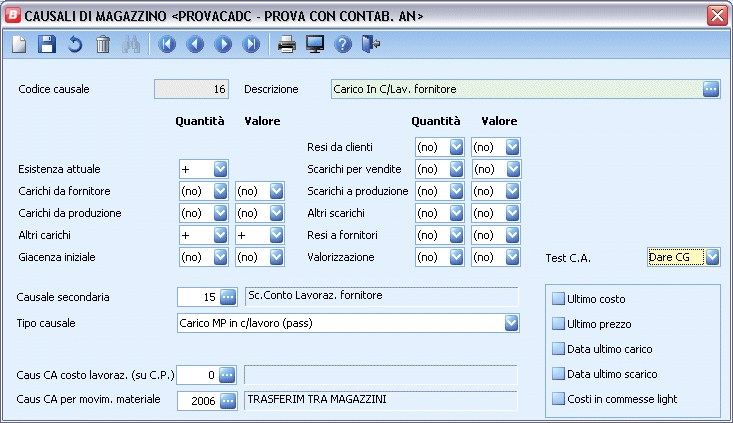This screenshot has height=423, width=733.
Task: Open help with the question mark icon
Action: click(x=343, y=44)
